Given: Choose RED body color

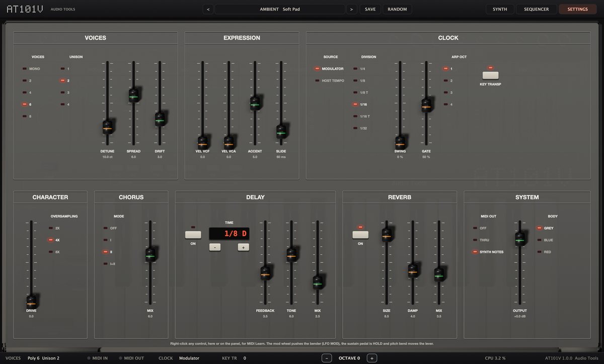Looking at the screenshot, I should point(545,252).
